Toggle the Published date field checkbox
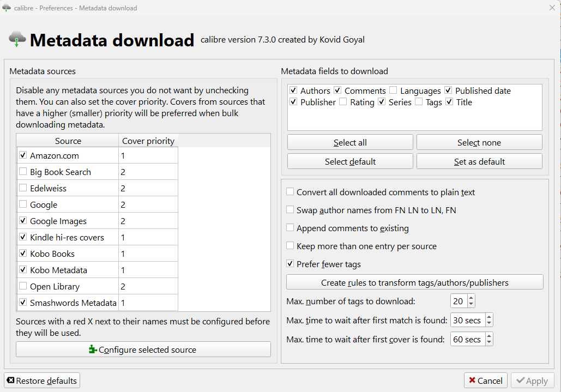The width and height of the screenshot is (561, 392). pos(448,90)
